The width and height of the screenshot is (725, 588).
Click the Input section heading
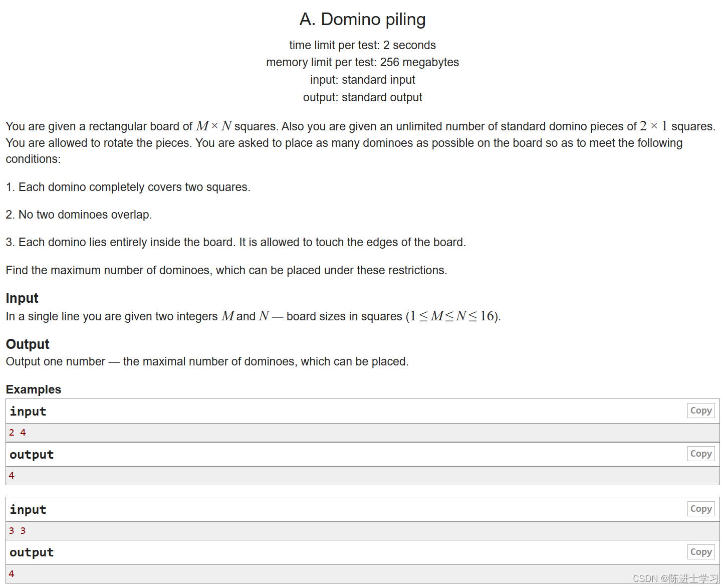pos(22,298)
